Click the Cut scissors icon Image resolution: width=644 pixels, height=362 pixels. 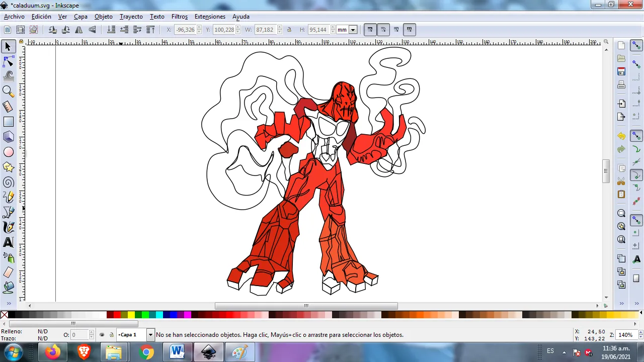pyautogui.click(x=621, y=181)
